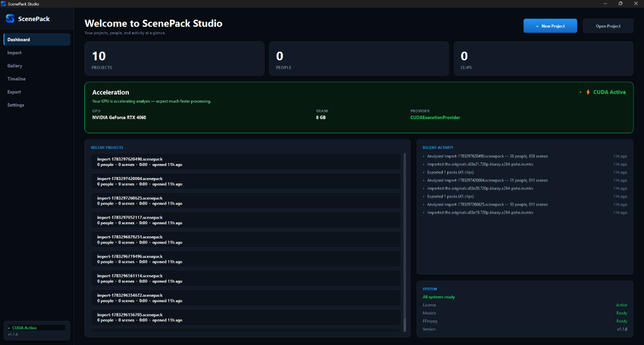Image resolution: width=644 pixels, height=345 pixels.
Task: Select activity 'Imported the.originals.s03e19' entry
Action: tap(525, 212)
